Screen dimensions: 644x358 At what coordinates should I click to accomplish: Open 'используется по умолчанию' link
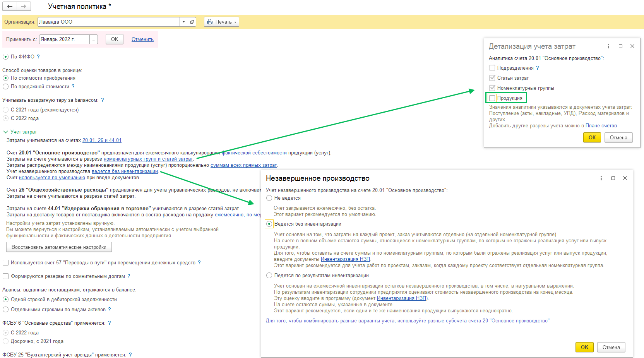coord(52,177)
